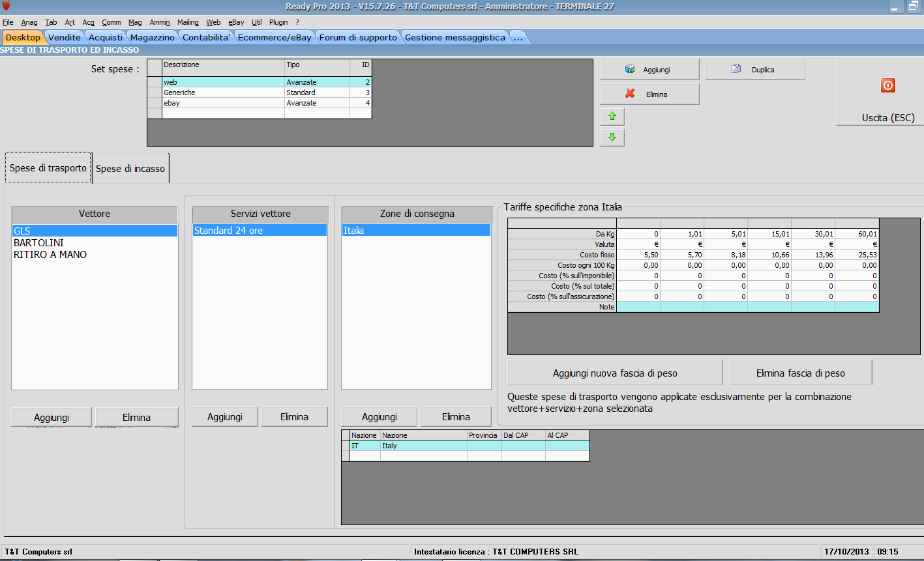The height and width of the screenshot is (561, 924).
Task: Click the green down arrow icon
Action: [x=612, y=137]
